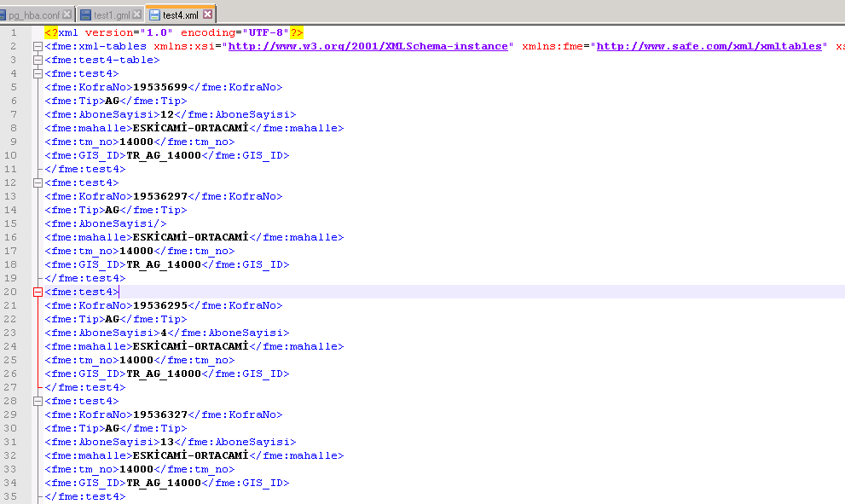Click Tip value AG on line 6
The width and height of the screenshot is (845, 504).
(112, 101)
